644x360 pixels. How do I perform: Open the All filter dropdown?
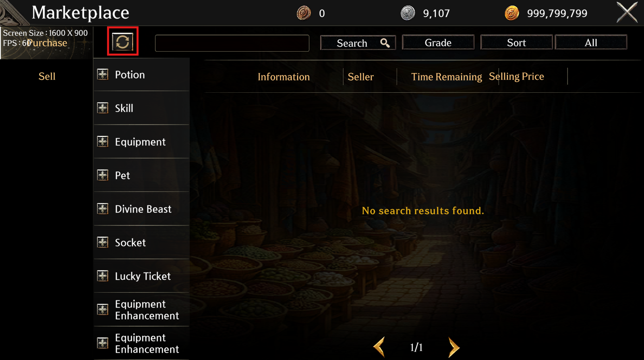tap(591, 42)
